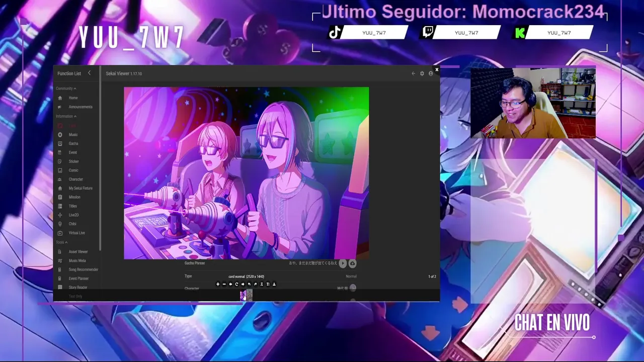This screenshot has width=644, height=362.
Task: Click the Comic picture icon
Action: click(60, 170)
